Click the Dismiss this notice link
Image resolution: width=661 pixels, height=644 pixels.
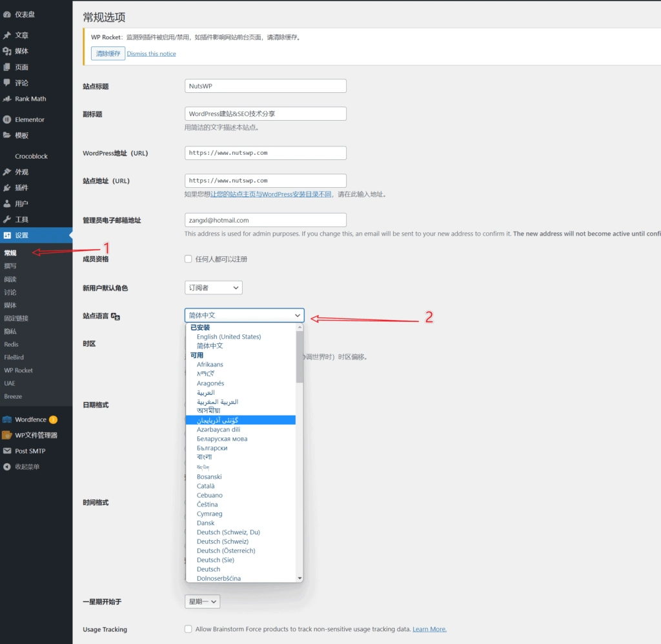click(151, 54)
